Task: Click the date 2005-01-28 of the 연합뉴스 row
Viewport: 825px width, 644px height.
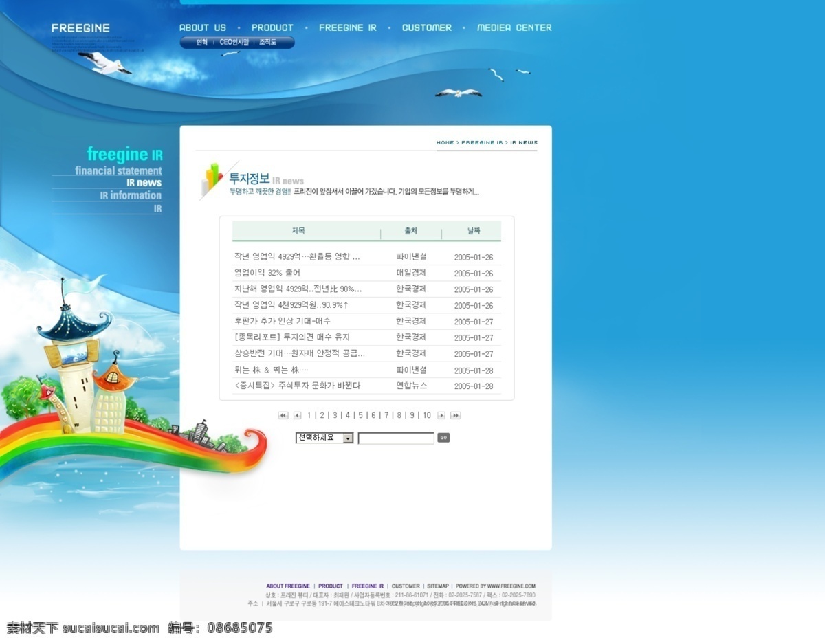Action: point(474,386)
